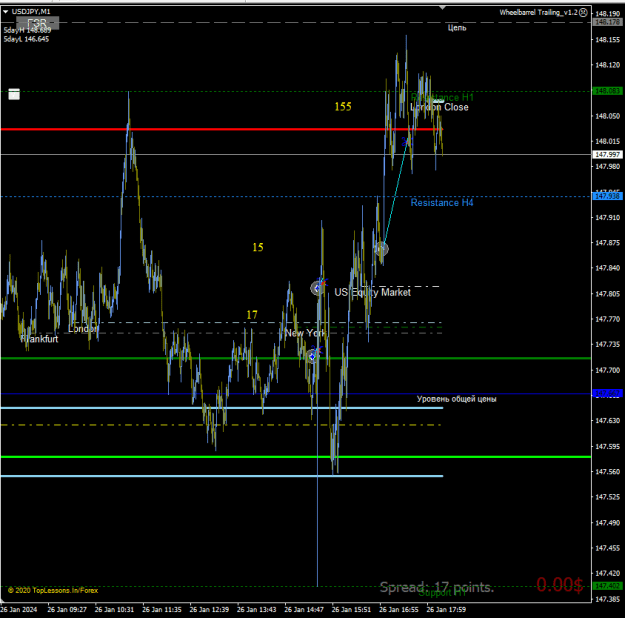
Task: Click the green 148.083 price tag
Action: coord(607,91)
